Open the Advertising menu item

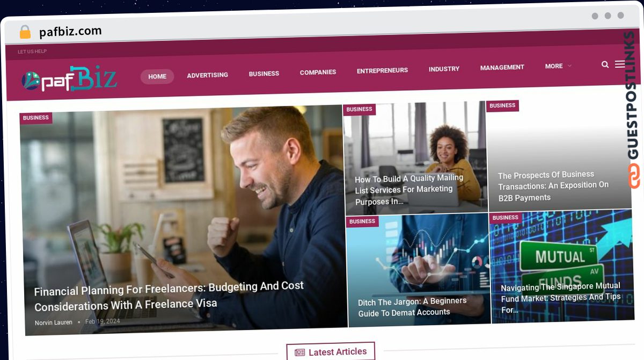coord(207,75)
